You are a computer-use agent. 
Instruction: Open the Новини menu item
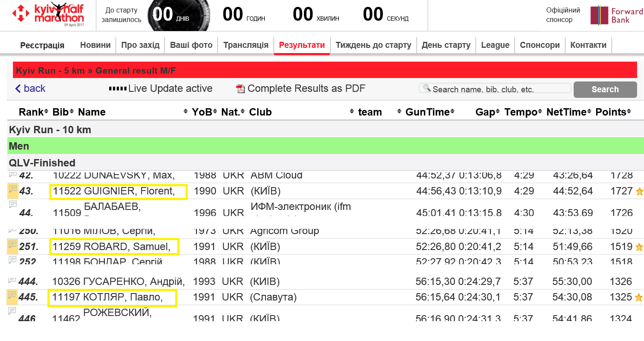[95, 45]
